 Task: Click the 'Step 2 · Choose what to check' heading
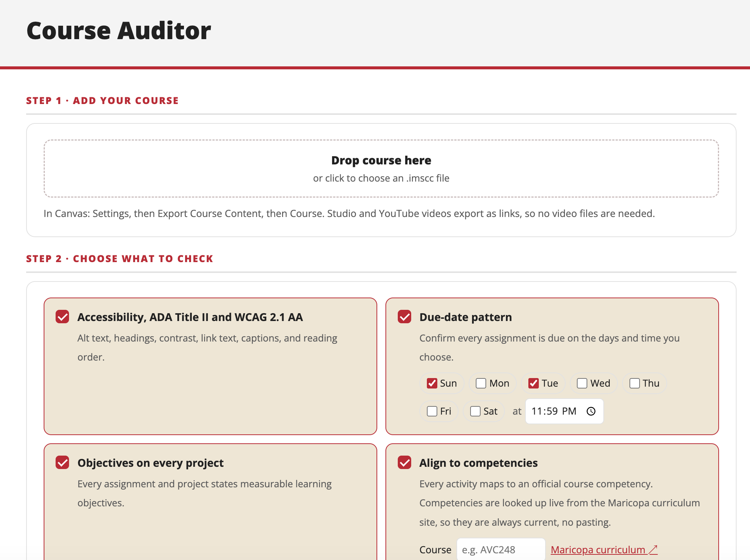click(x=119, y=259)
